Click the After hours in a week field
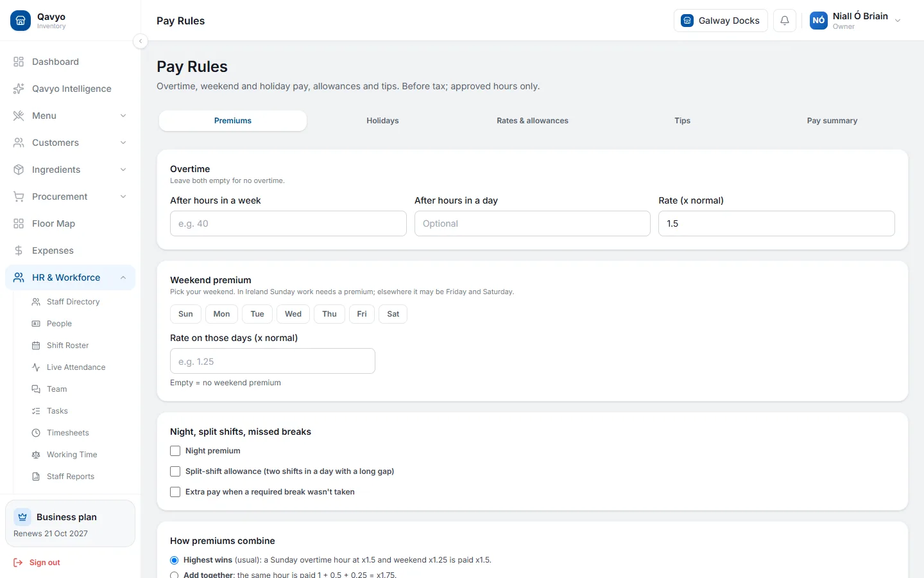The image size is (924, 578). 288,223
